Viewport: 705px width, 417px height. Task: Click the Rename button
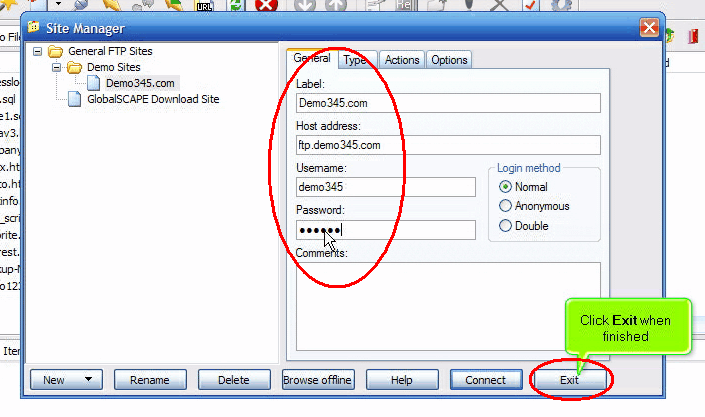point(150,380)
